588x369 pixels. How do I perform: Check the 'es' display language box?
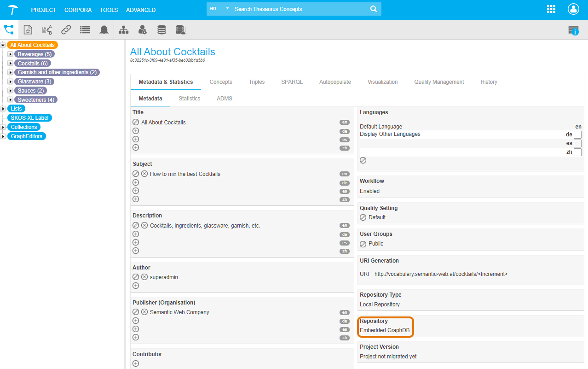coord(577,143)
